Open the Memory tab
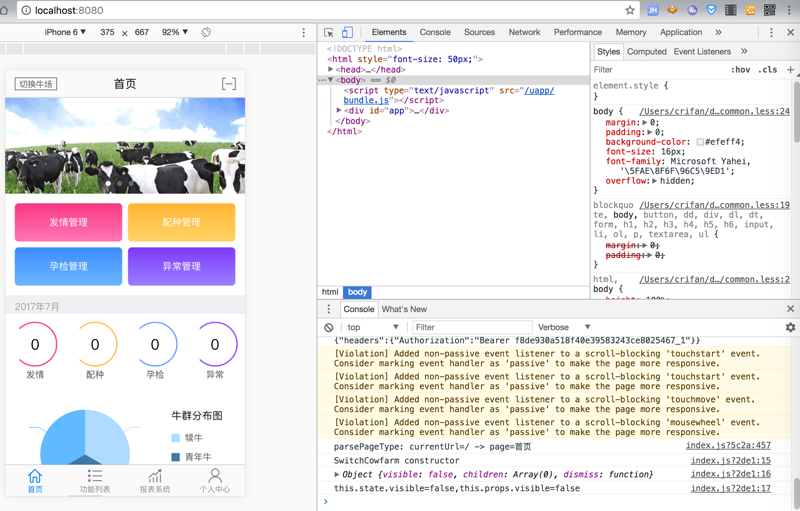The height and width of the screenshot is (511, 800). coord(631,32)
